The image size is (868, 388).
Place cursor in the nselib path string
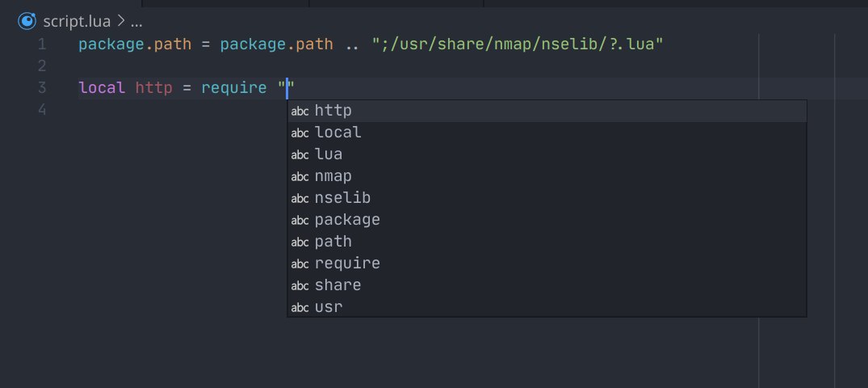(518, 44)
